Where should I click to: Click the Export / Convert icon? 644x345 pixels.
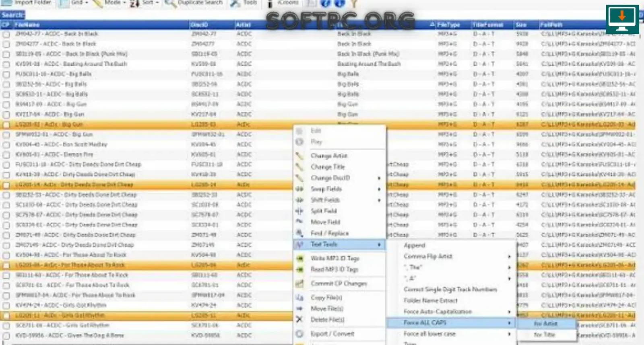click(x=299, y=334)
